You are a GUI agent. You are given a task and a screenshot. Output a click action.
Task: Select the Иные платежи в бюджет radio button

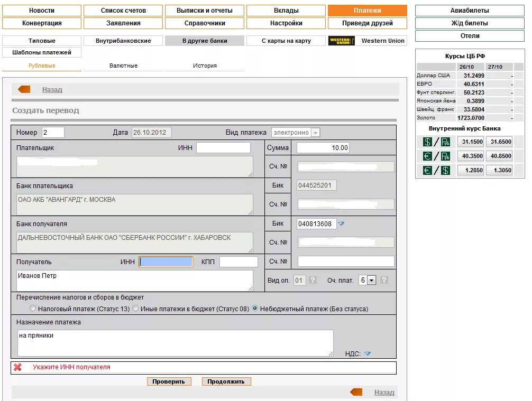click(135, 309)
